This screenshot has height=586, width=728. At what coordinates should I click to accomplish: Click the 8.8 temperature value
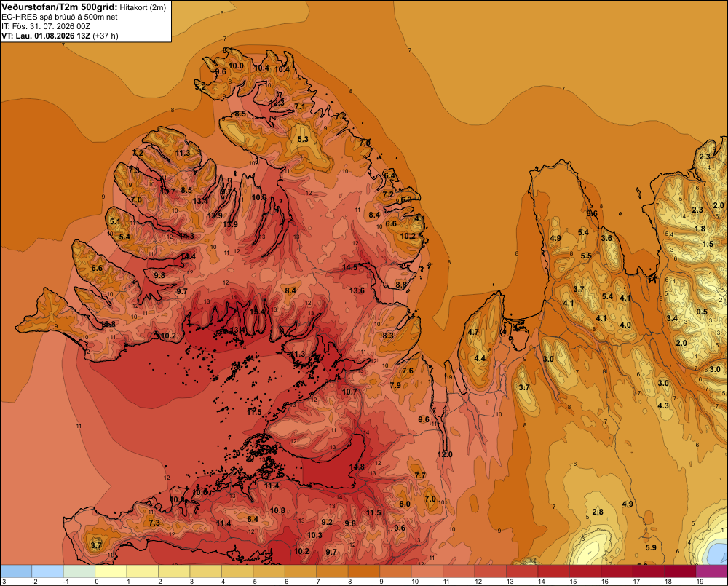(401, 285)
